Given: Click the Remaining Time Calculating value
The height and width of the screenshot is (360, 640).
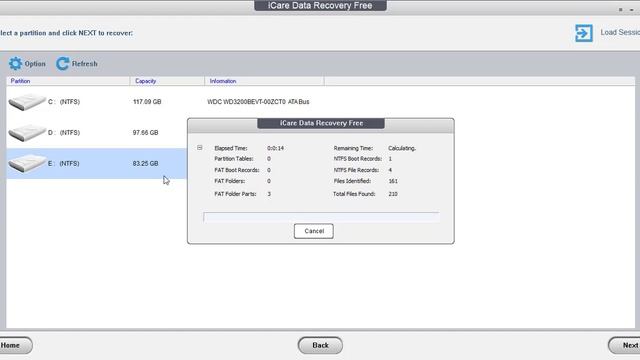Looking at the screenshot, I should (x=402, y=148).
